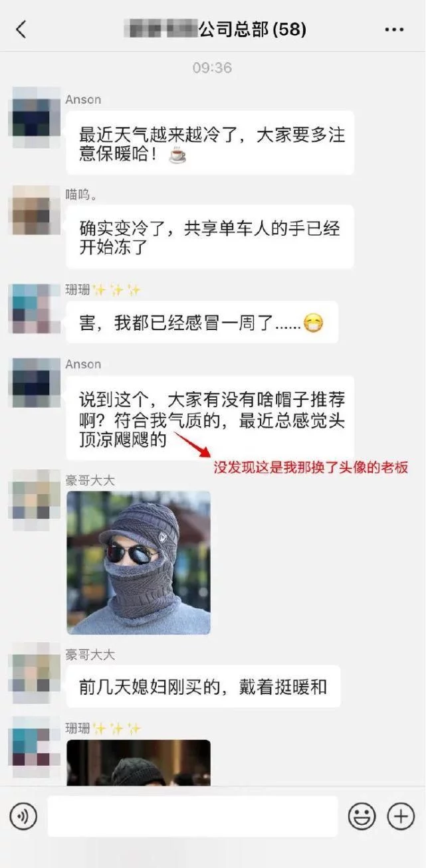
Task: Tap 珊珊's message about catching cold
Action: 202,323
